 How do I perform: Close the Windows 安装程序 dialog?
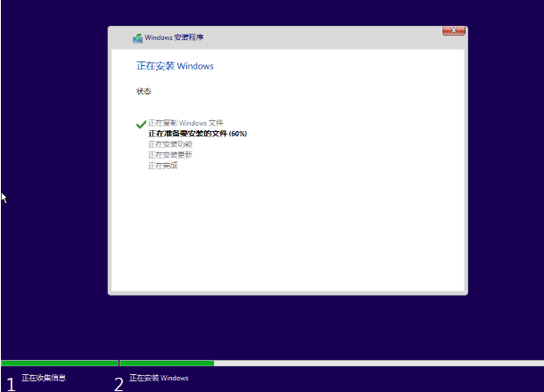tap(453, 30)
